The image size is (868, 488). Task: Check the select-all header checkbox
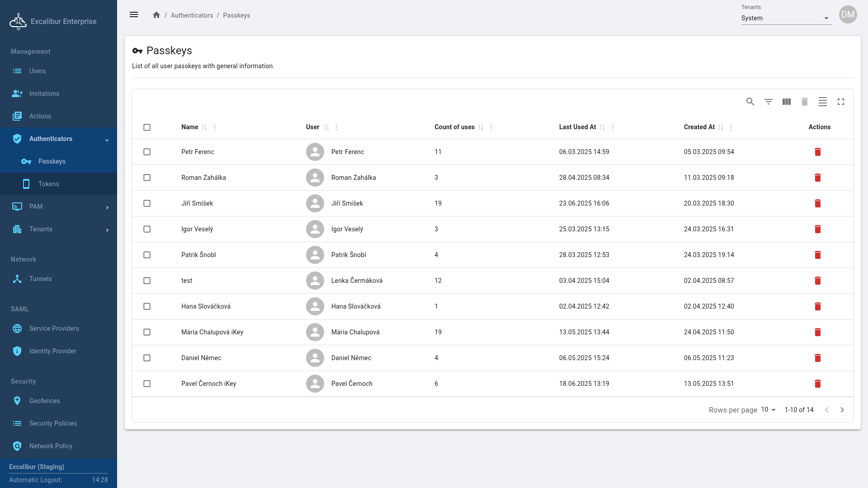point(147,127)
